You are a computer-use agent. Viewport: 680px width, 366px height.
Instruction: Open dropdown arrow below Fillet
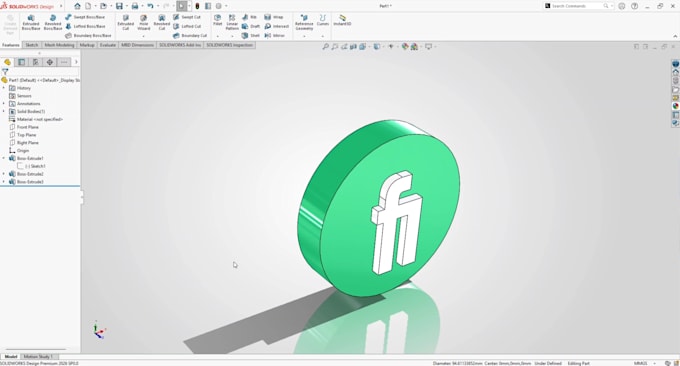point(218,36)
